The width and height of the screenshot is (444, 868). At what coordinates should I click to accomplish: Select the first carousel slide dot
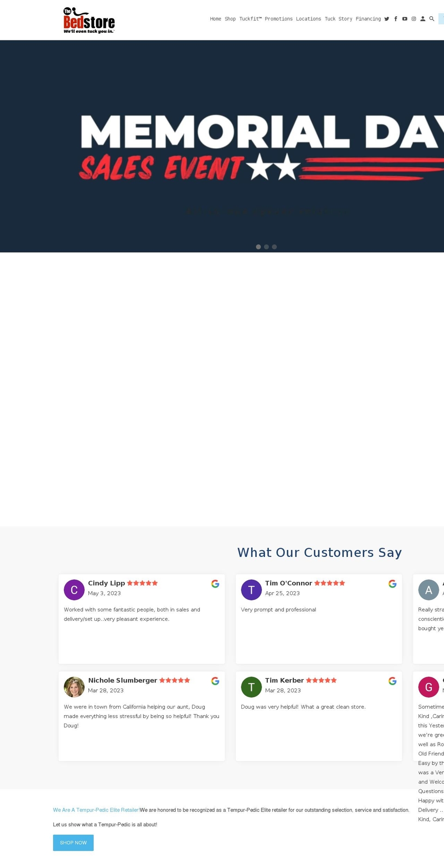[x=258, y=247]
